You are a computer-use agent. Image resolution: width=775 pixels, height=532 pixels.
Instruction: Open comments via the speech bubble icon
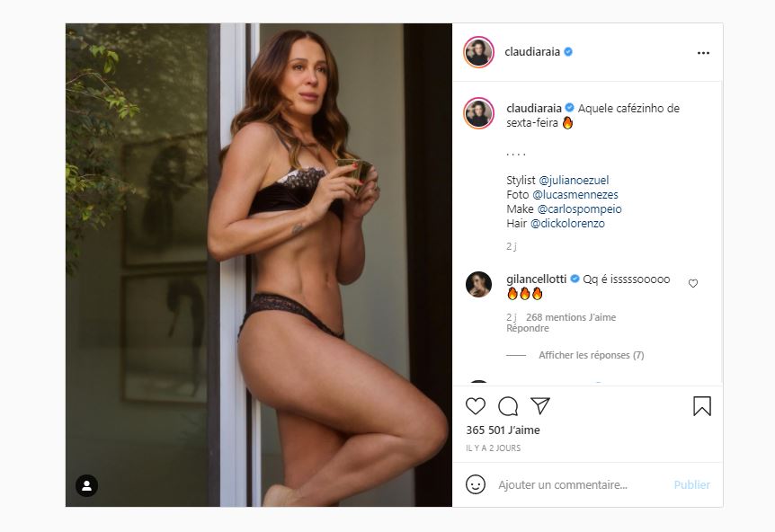pyautogui.click(x=508, y=406)
